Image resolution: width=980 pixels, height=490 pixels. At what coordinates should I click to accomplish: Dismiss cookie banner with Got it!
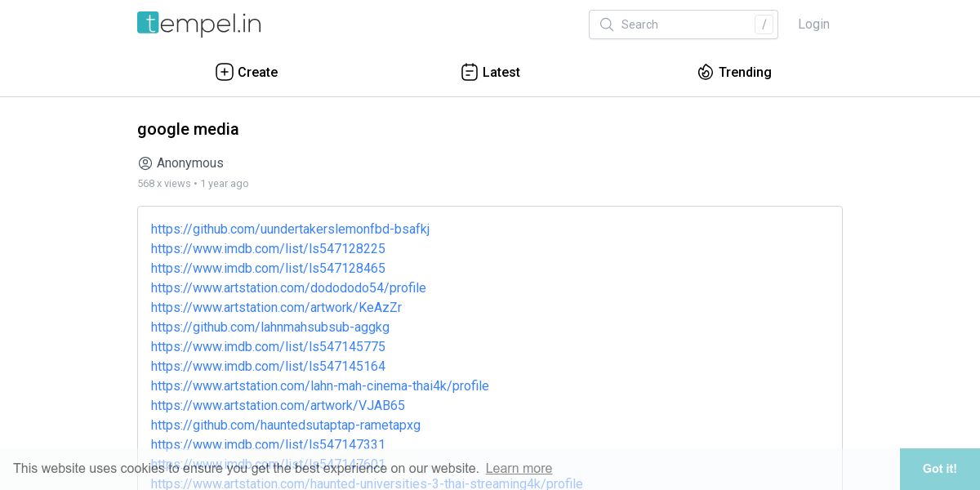point(940,469)
